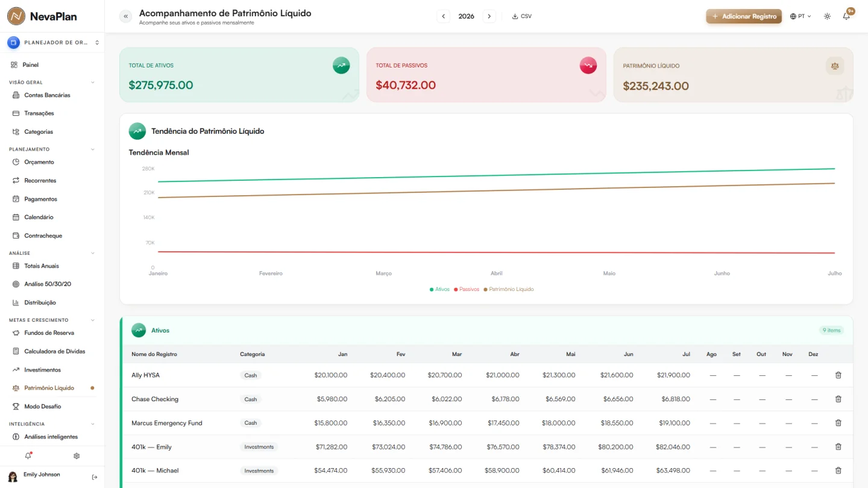Click the Calendário sidebar icon
The height and width of the screenshot is (488, 868).
click(16, 217)
